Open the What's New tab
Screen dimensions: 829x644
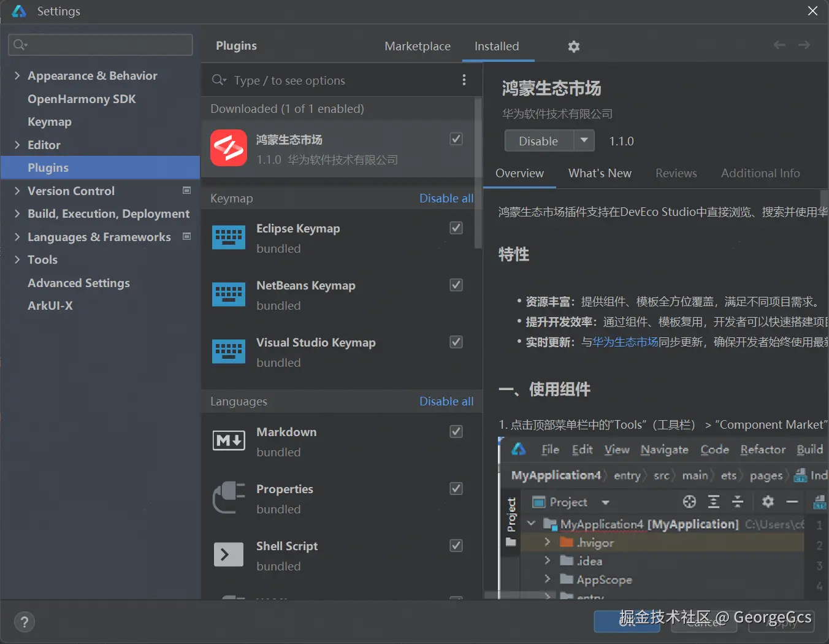[x=600, y=173]
